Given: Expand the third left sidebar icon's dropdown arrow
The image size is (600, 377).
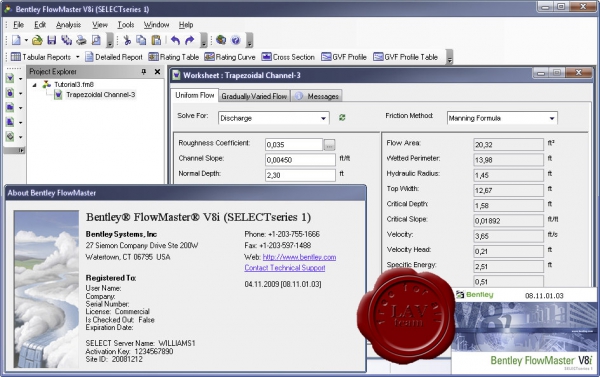Looking at the screenshot, I should [21, 108].
